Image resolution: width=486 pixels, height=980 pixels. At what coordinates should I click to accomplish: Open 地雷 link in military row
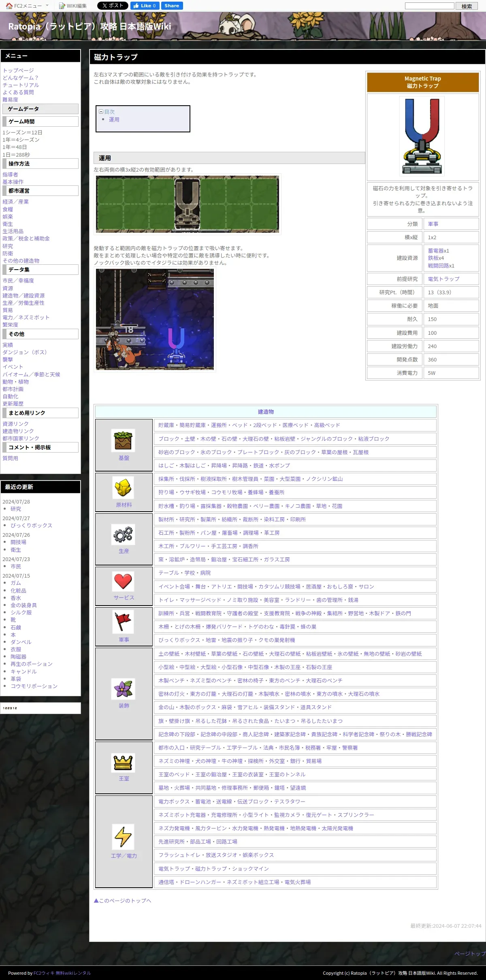coord(211,640)
